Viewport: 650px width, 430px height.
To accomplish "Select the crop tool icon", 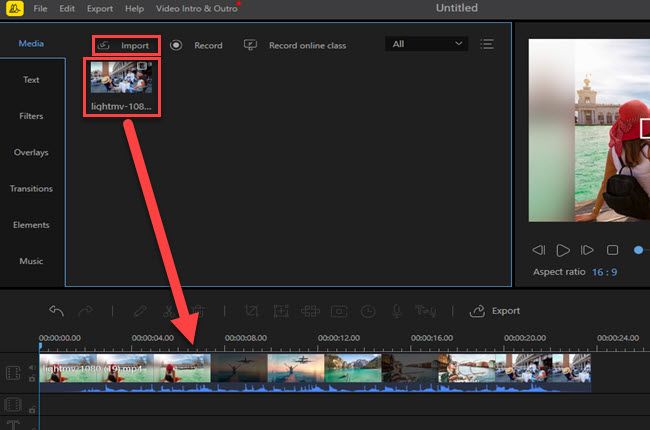I will click(252, 311).
